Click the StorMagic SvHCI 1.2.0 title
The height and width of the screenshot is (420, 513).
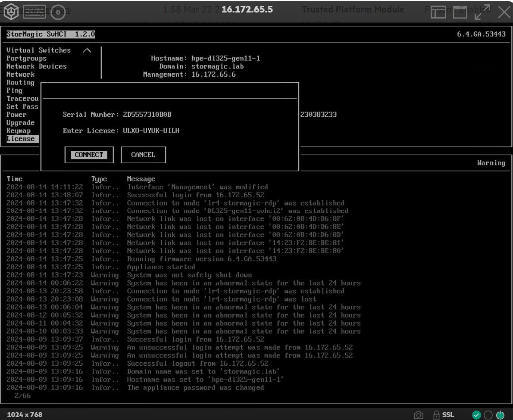click(51, 34)
